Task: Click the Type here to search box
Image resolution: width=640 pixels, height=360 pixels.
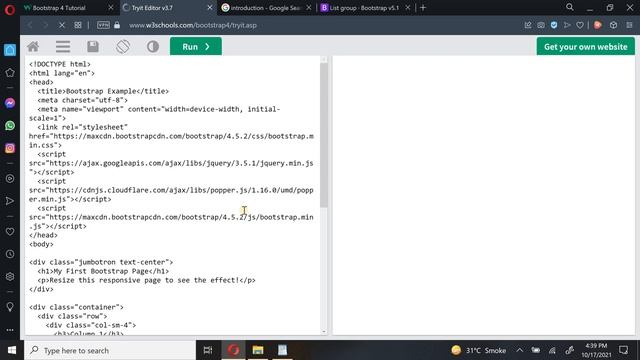Action: 110,350
